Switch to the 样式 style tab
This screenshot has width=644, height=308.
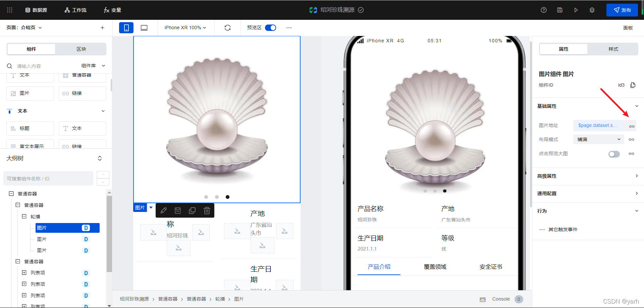point(613,49)
